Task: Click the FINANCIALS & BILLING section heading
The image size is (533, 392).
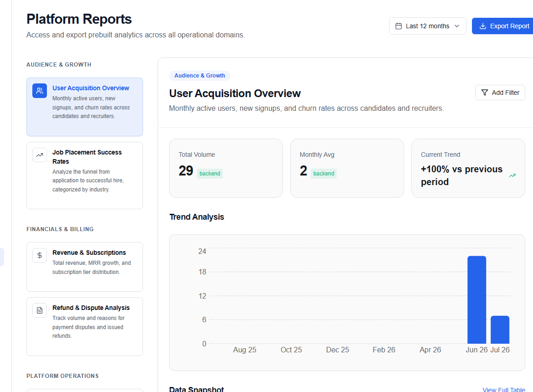Action: point(60,229)
